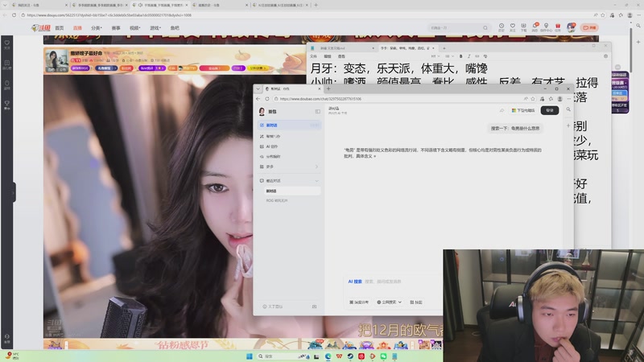
Task: Open WeChat from taskbar
Action: coord(383,356)
